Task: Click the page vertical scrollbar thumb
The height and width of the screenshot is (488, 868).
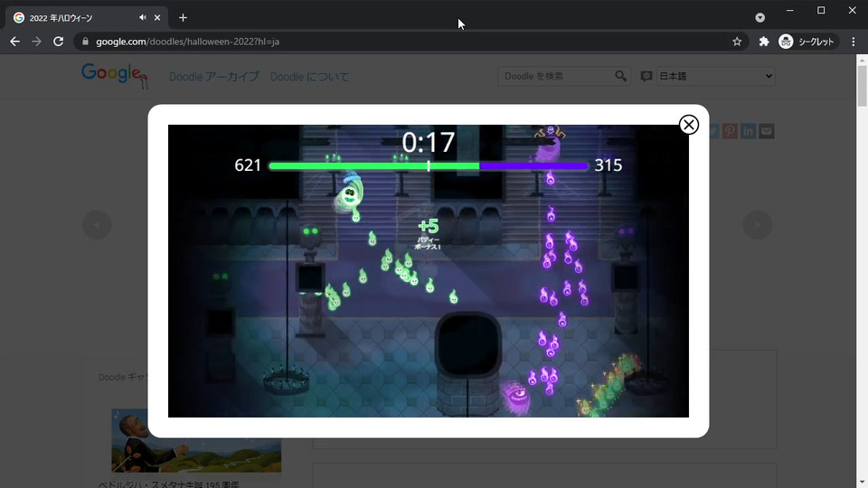Action: pyautogui.click(x=862, y=87)
